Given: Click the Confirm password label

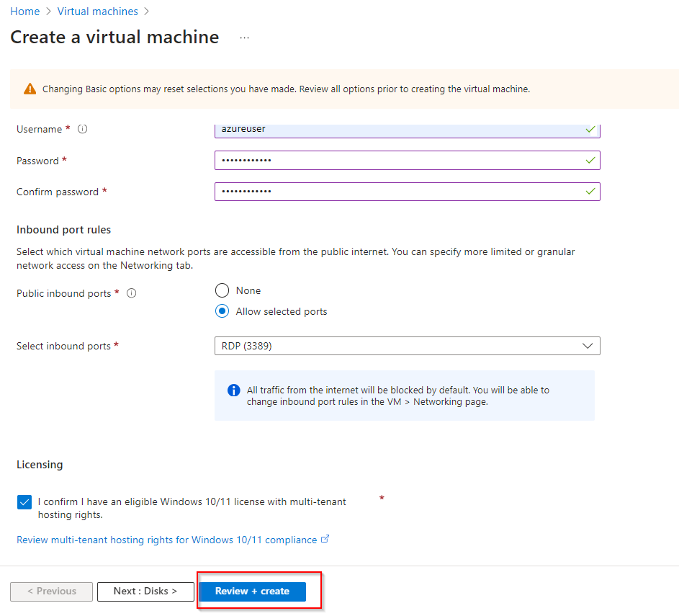Looking at the screenshot, I should (58, 192).
